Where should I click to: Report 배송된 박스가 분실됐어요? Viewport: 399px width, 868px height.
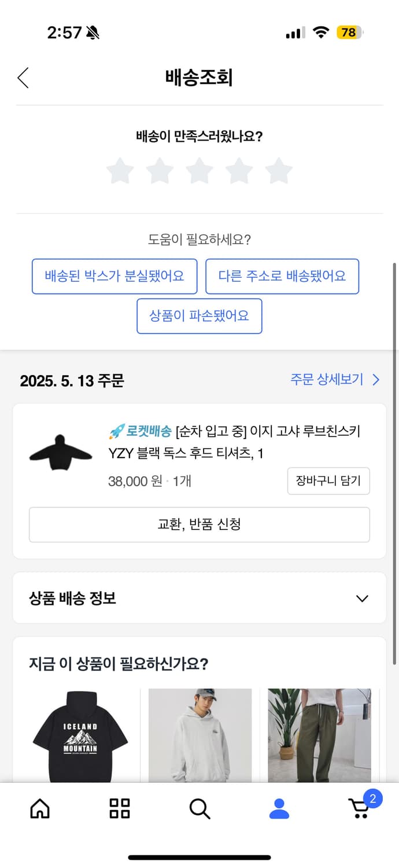(x=114, y=277)
